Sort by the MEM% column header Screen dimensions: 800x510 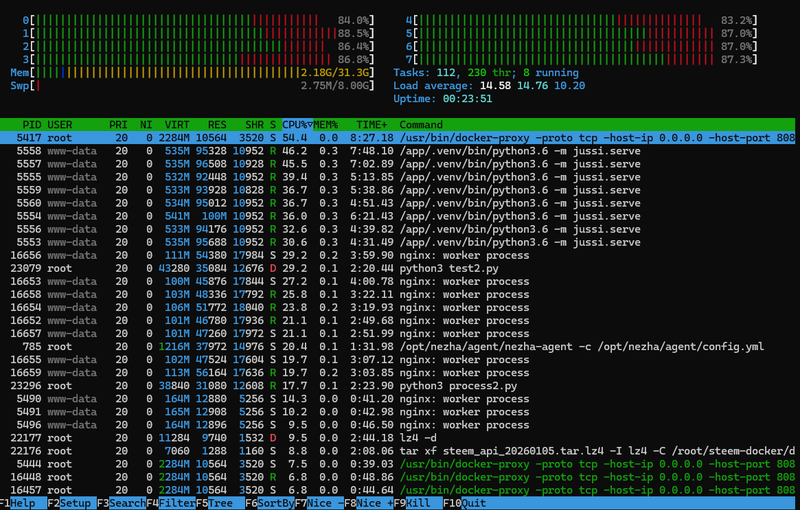pyautogui.click(x=327, y=124)
